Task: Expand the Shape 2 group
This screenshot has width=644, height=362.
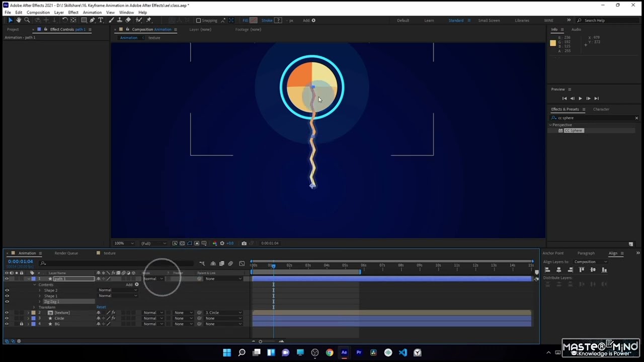Action: click(40, 290)
